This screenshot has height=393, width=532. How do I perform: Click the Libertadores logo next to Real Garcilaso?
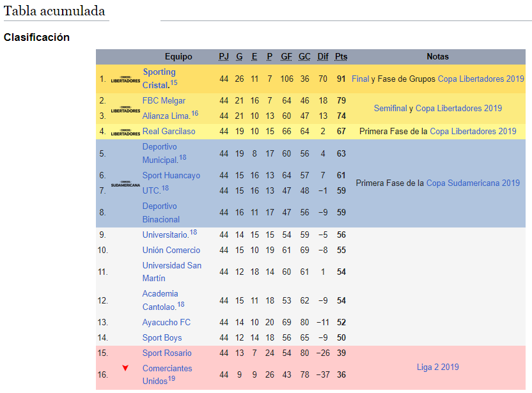pos(125,132)
